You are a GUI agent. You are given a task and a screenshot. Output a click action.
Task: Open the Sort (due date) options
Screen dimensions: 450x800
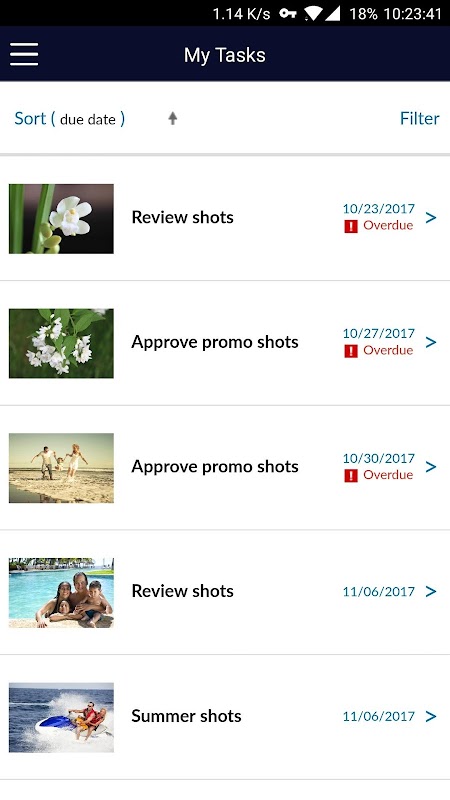(x=69, y=119)
